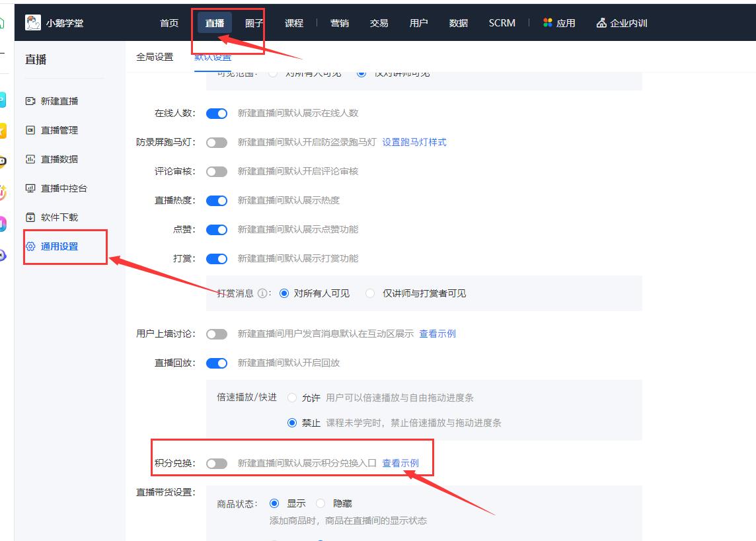Turn on the 积分兑换 points exchange switch
The width and height of the screenshot is (756, 541).
pyautogui.click(x=217, y=463)
